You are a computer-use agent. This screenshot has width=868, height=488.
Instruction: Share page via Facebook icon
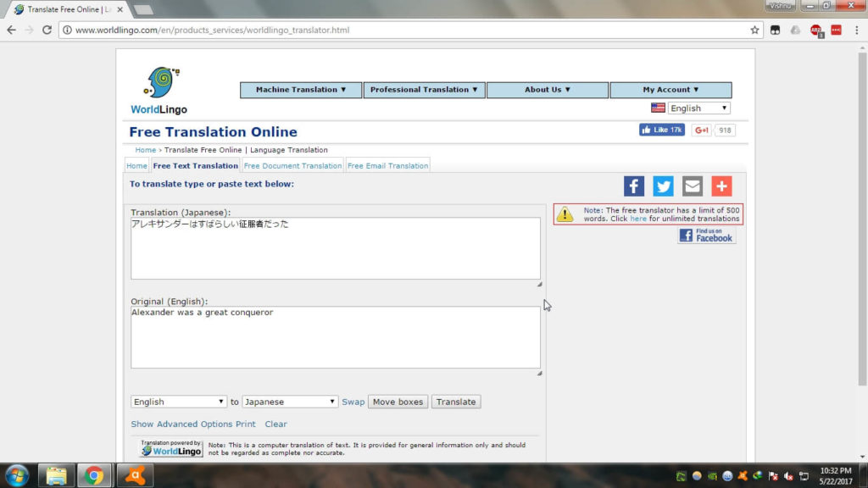click(634, 186)
